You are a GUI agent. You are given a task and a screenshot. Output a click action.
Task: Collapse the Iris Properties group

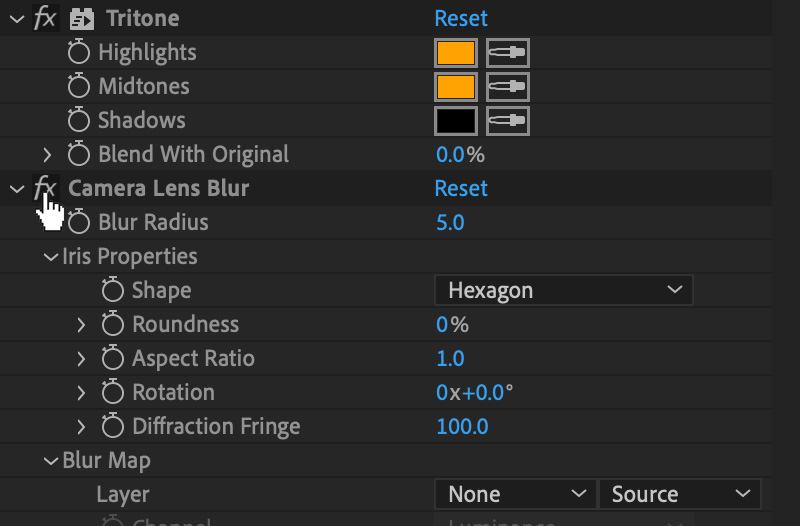point(51,257)
